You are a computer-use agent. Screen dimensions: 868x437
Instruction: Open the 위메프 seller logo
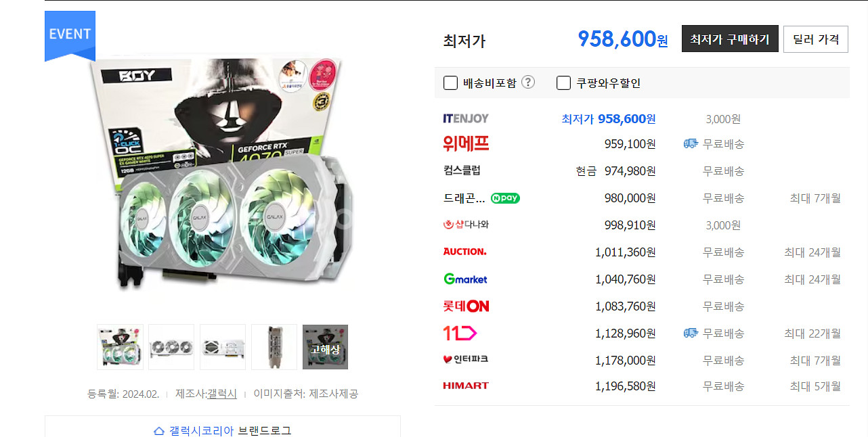coord(465,143)
